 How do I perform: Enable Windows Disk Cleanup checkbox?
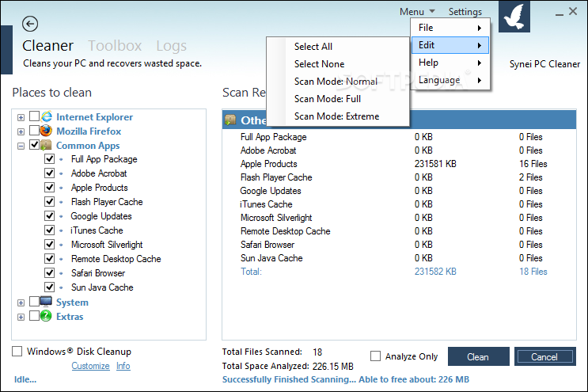coord(17,352)
